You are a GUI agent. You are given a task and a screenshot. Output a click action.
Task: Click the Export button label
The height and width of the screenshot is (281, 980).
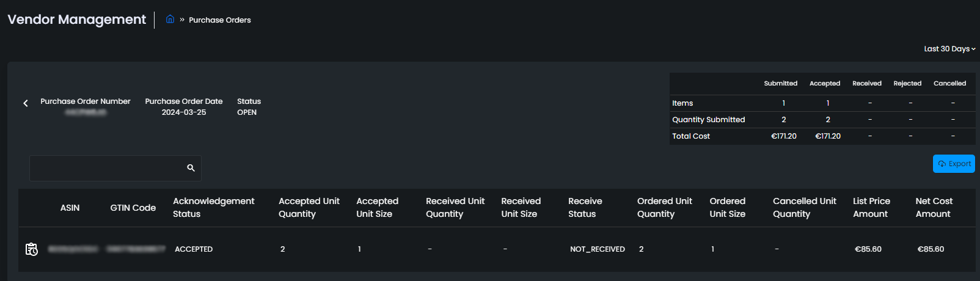[959, 164]
